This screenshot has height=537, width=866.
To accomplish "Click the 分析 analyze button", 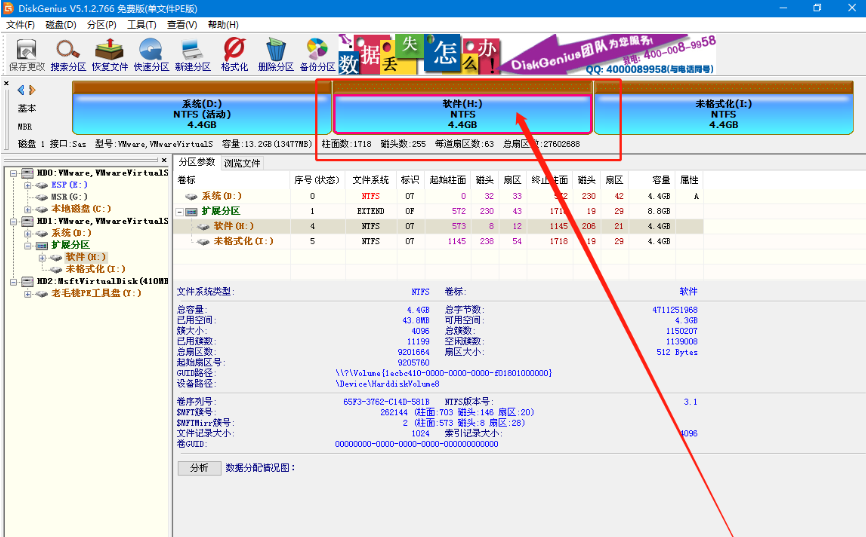I will 199,468.
